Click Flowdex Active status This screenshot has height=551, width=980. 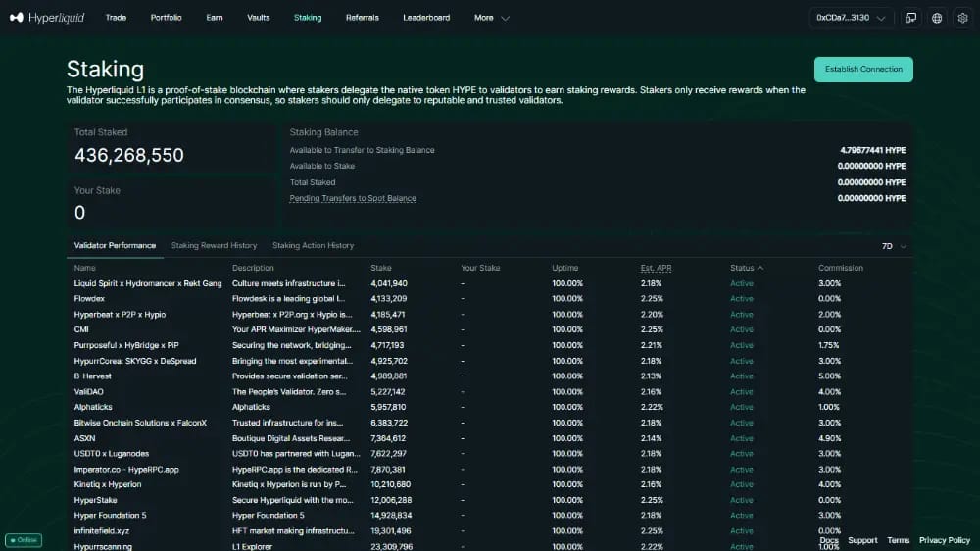click(742, 299)
